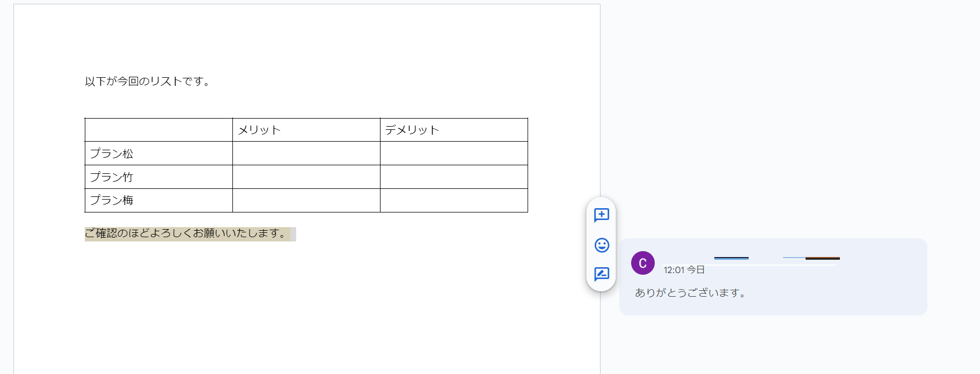Click the メリット header cell
The height and width of the screenshot is (374, 980).
pyautogui.click(x=306, y=130)
